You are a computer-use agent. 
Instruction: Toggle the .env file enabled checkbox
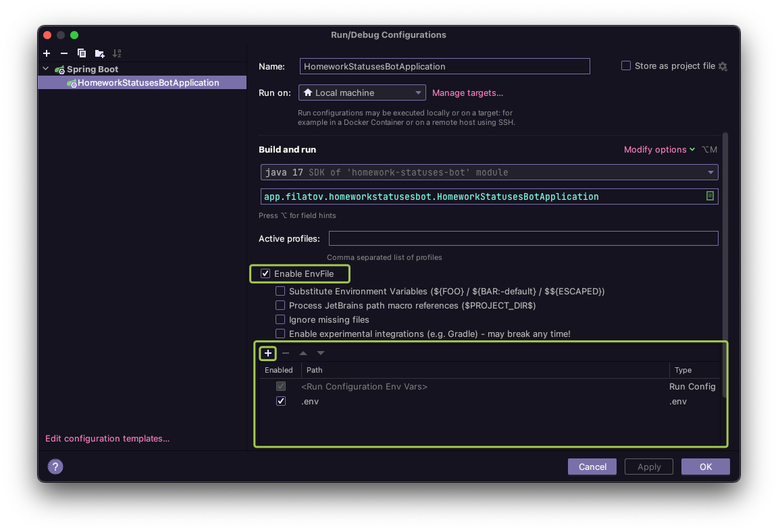(281, 401)
